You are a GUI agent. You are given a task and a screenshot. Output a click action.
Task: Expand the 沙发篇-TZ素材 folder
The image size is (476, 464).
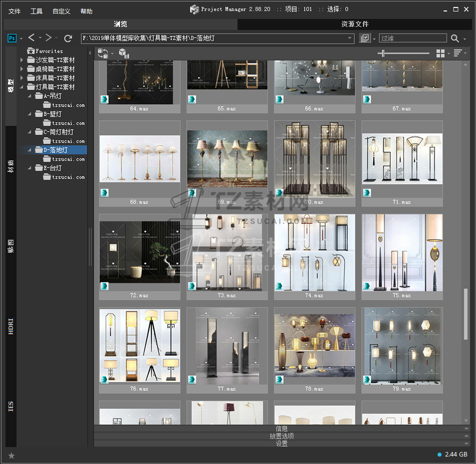22,60
